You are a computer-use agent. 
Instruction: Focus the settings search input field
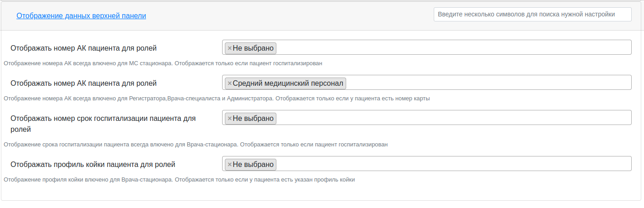pos(532,14)
